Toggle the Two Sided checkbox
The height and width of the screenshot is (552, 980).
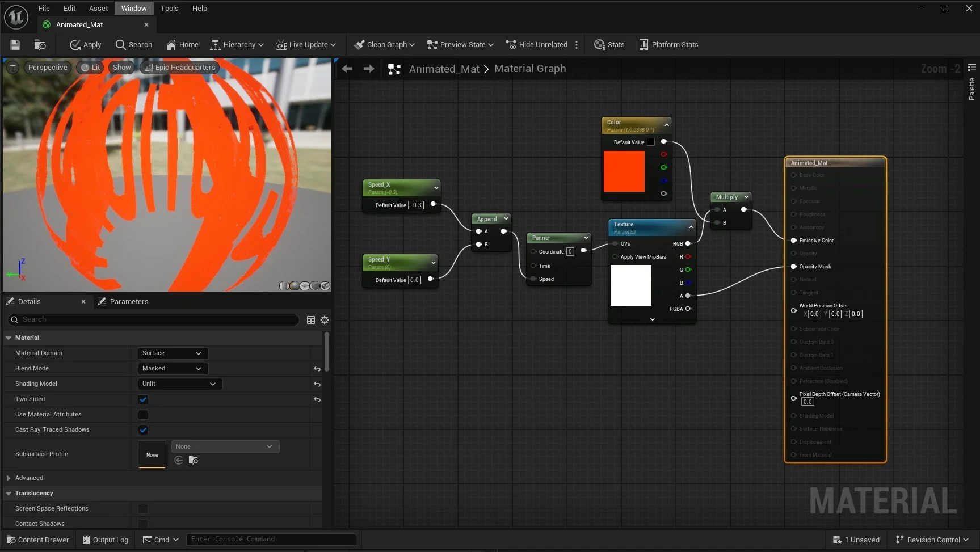[143, 399]
